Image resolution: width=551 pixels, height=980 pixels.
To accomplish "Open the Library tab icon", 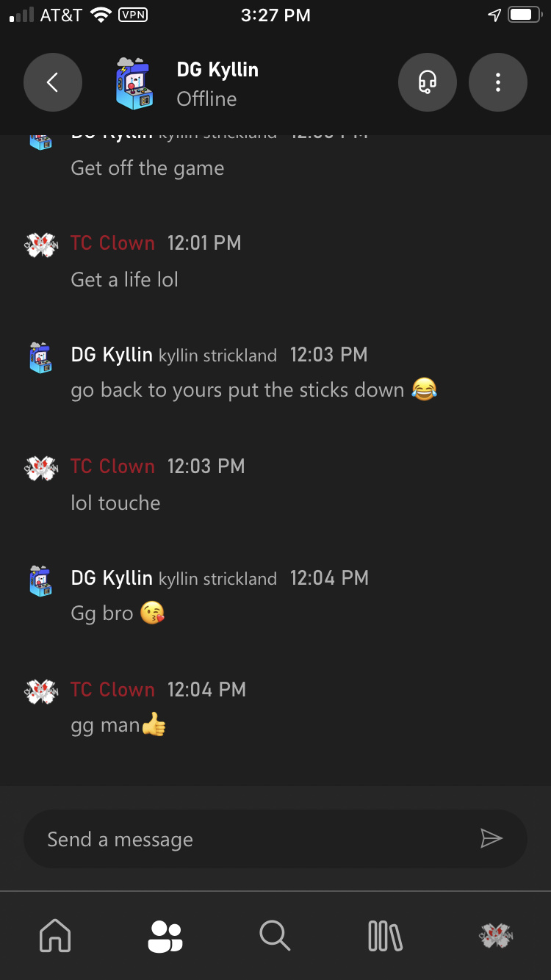I will point(385,936).
